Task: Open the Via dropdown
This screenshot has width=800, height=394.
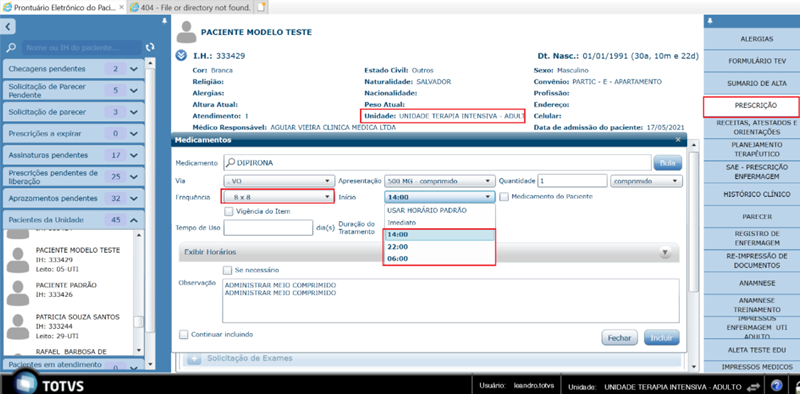Action: pyautogui.click(x=278, y=181)
